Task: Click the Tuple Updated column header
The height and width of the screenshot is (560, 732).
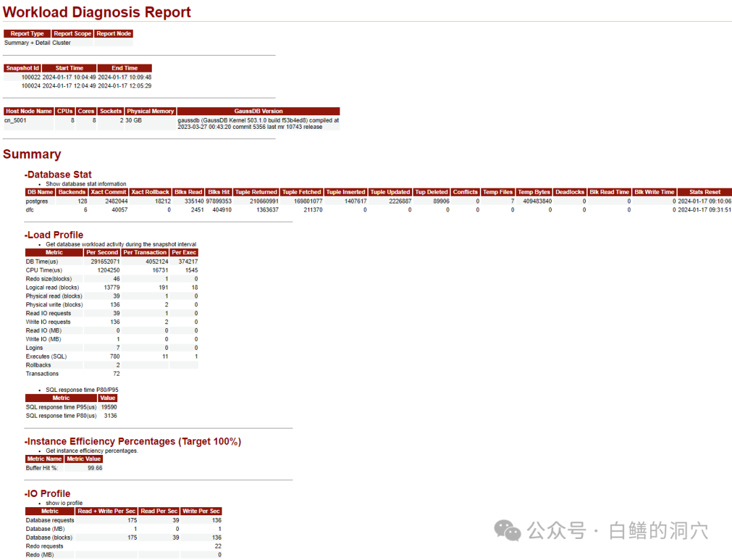Action: tap(390, 192)
